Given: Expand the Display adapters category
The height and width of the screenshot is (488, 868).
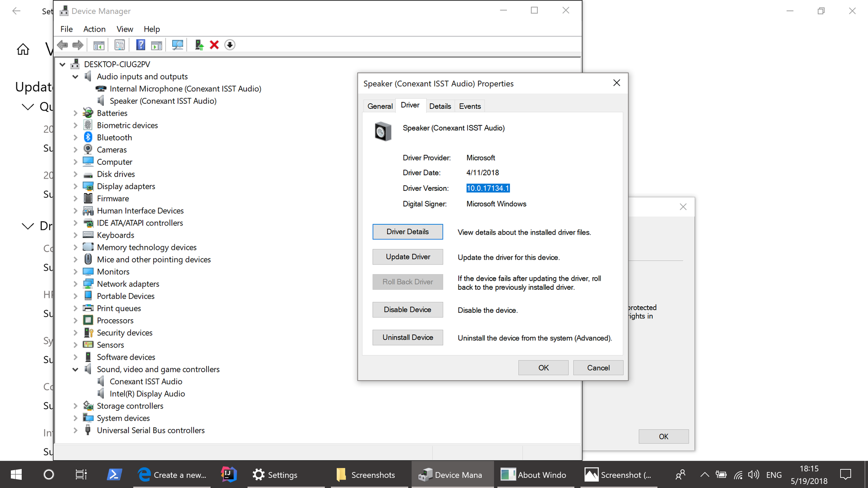Looking at the screenshot, I should coord(75,186).
